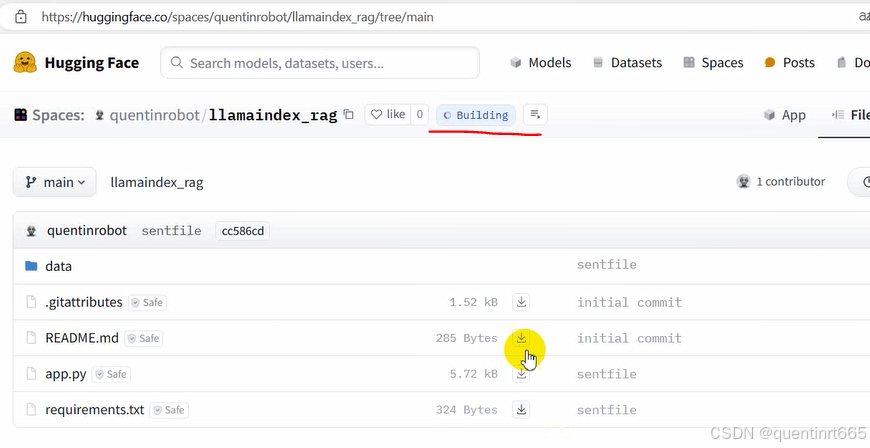Image resolution: width=870 pixels, height=448 pixels.
Task: Open sentfile commit link for requirements.txt
Action: coord(606,410)
